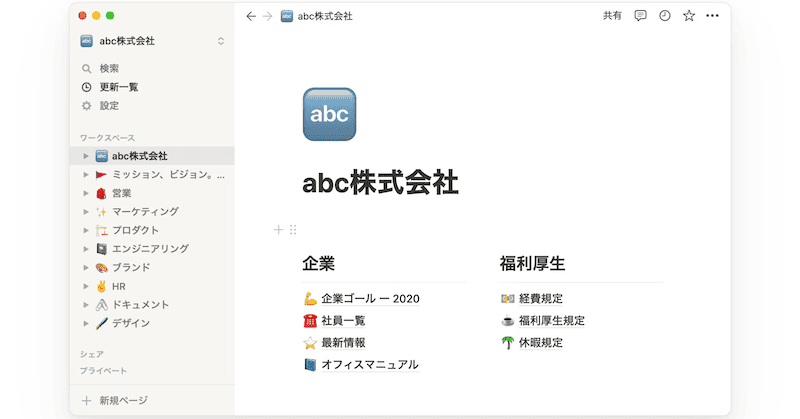Viewport: 800px width, 419px height.
Task: Open the 経費規定 page link
Action: pyautogui.click(x=541, y=298)
